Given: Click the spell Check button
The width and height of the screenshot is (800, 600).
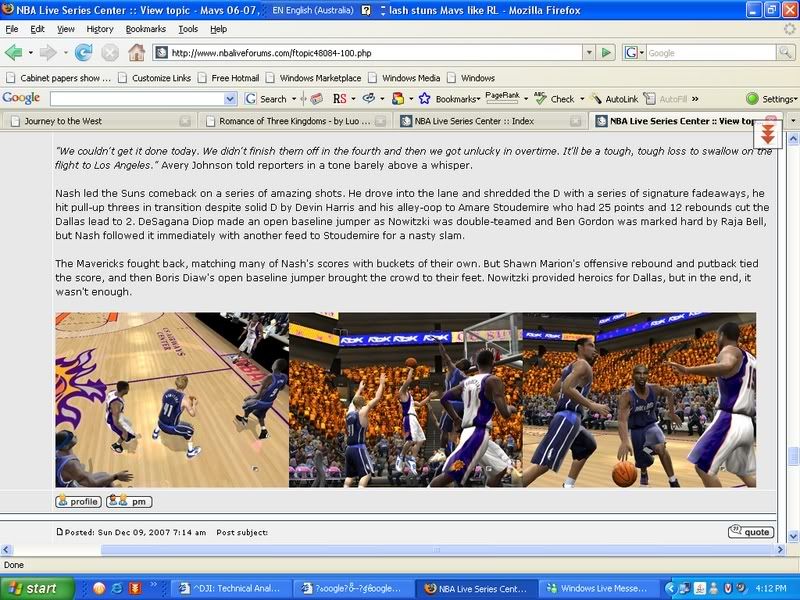Looking at the screenshot, I should coord(555,99).
